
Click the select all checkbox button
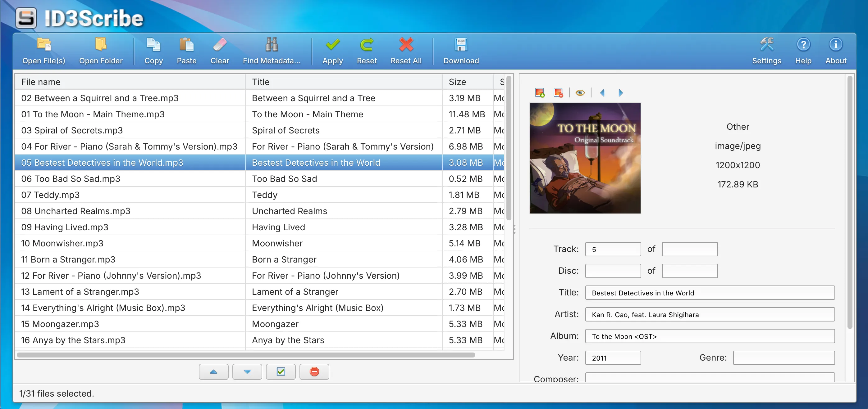click(280, 372)
